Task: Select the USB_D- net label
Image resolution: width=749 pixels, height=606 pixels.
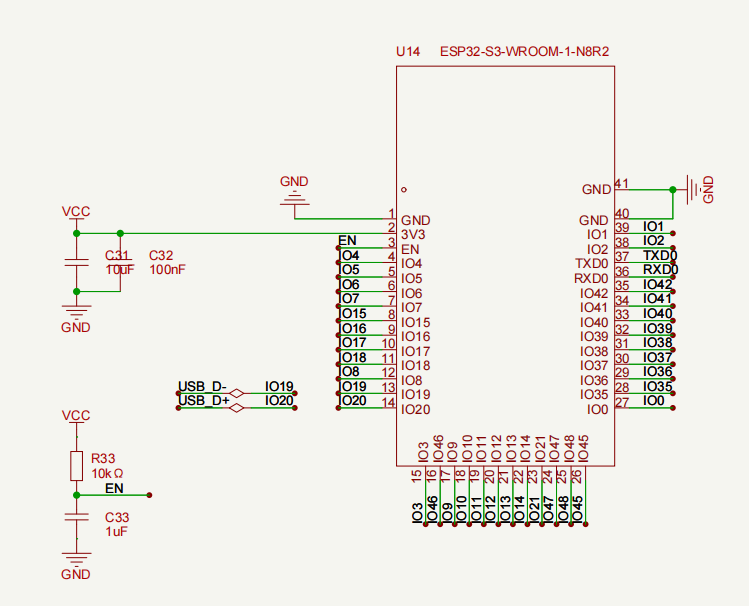Action: [203, 386]
